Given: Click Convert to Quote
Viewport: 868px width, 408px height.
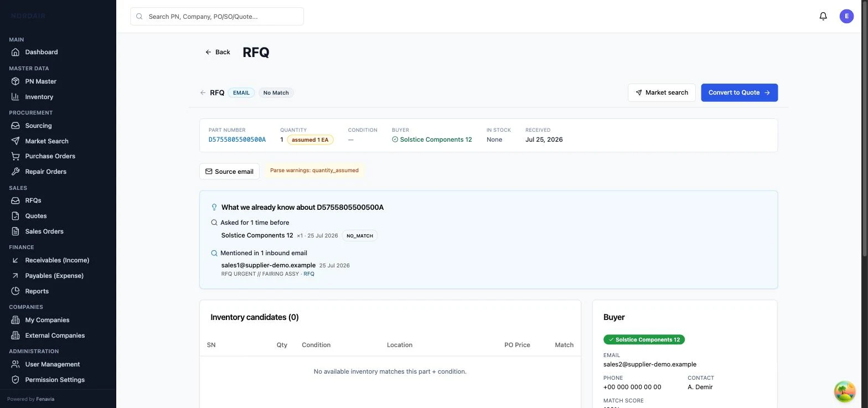Looking at the screenshot, I should point(739,92).
